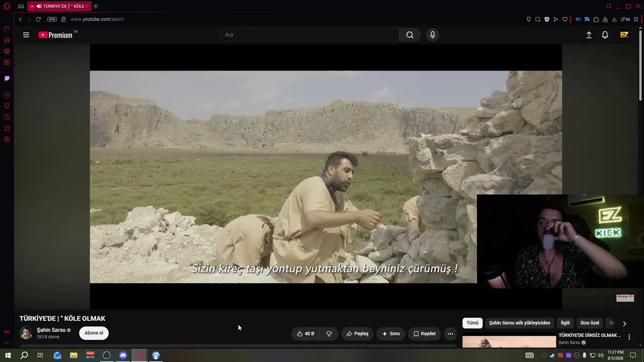The width and height of the screenshot is (644, 362).
Task: Open the extensions puzzle-piece menu in the toolbar
Action: pyautogui.click(x=596, y=19)
